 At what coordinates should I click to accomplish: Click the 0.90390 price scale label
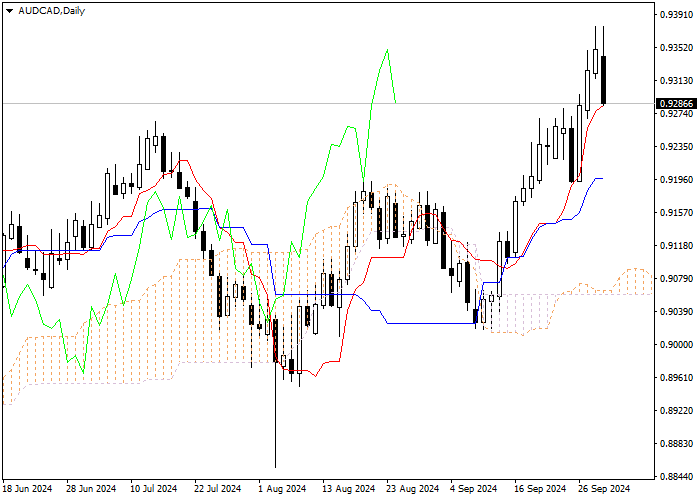point(677,312)
